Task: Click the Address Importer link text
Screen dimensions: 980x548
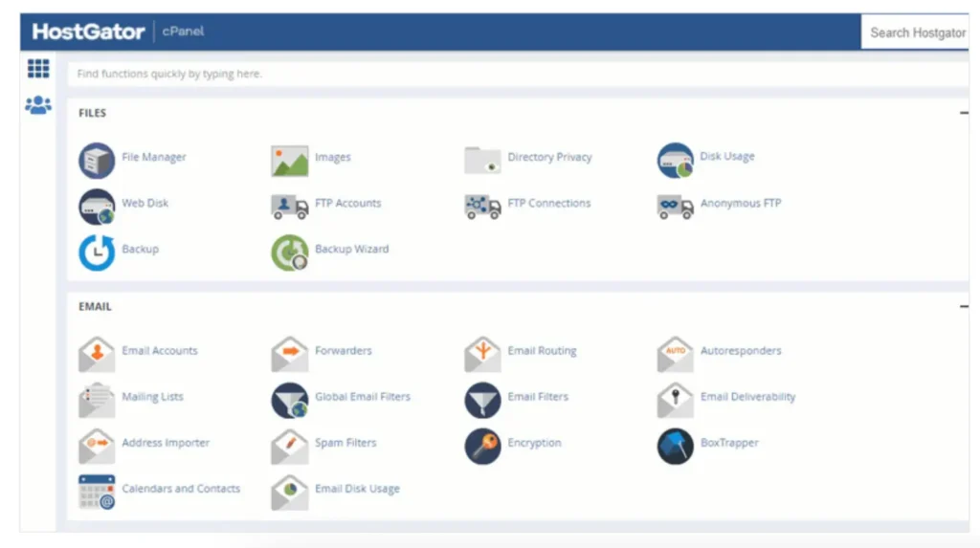Action: click(166, 443)
